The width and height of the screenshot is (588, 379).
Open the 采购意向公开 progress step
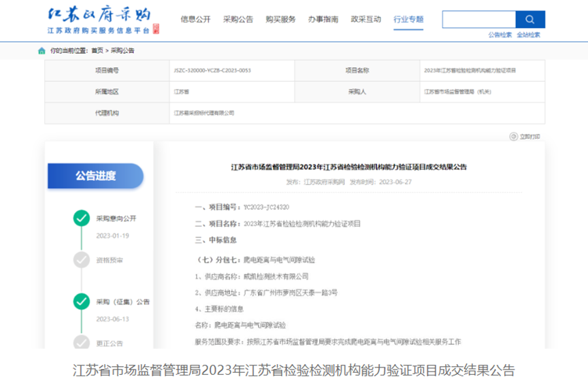(116, 218)
